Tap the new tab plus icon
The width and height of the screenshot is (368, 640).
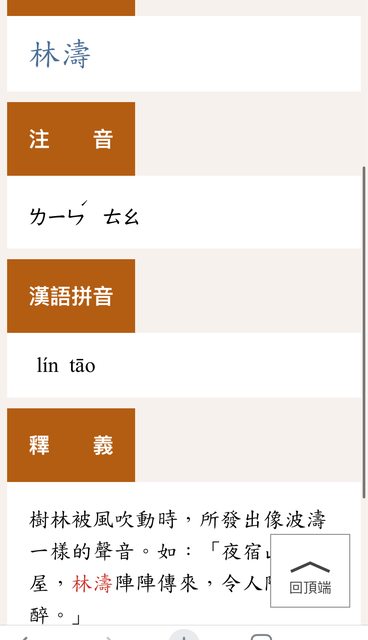coord(184,635)
